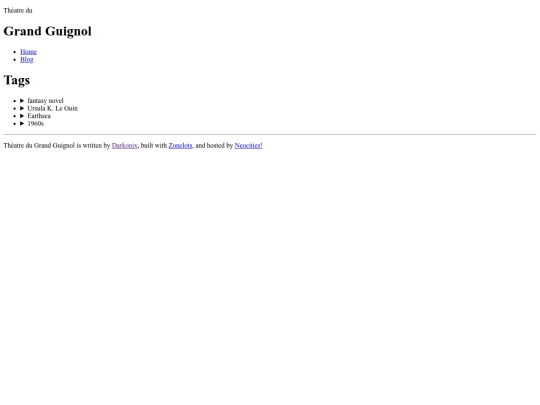Click 'is written by' footer text
Image resolution: width=540 pixels, height=405 pixels.
(x=93, y=145)
